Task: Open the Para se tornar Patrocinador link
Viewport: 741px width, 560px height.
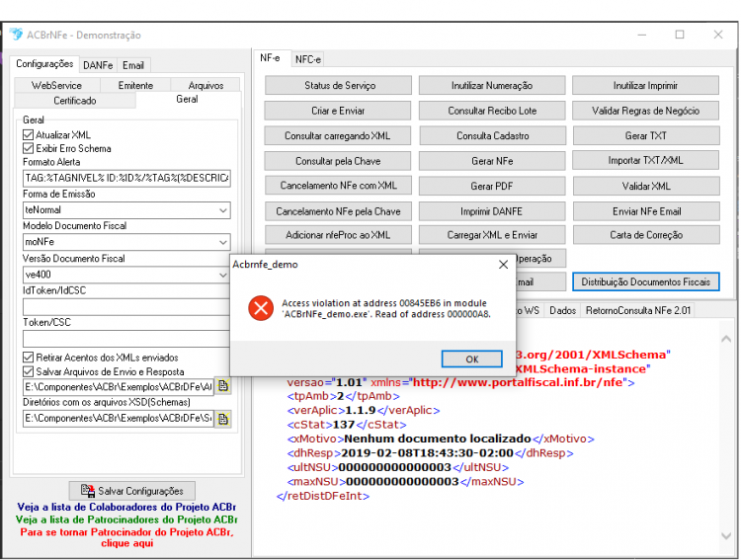Action: pos(126,537)
